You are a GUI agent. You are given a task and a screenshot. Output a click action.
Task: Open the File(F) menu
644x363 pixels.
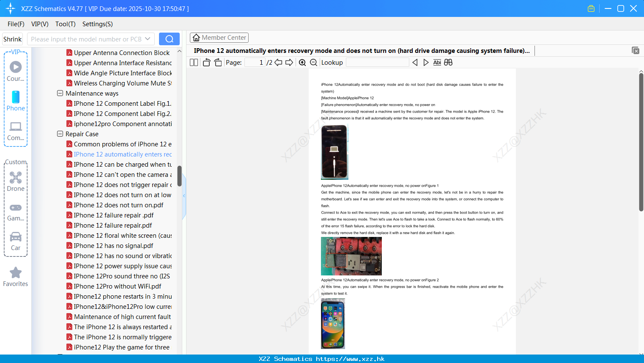coord(16,24)
